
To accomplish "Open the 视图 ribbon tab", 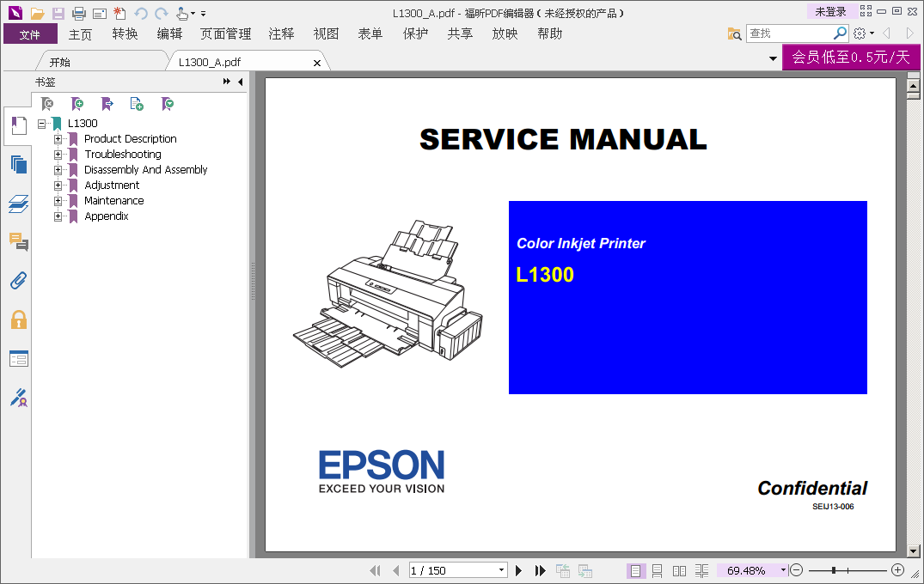I will click(x=326, y=34).
